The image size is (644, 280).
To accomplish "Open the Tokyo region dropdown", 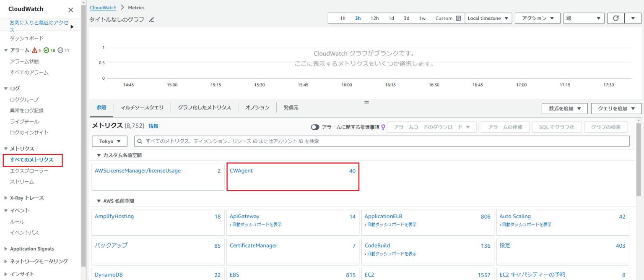I will click(109, 141).
